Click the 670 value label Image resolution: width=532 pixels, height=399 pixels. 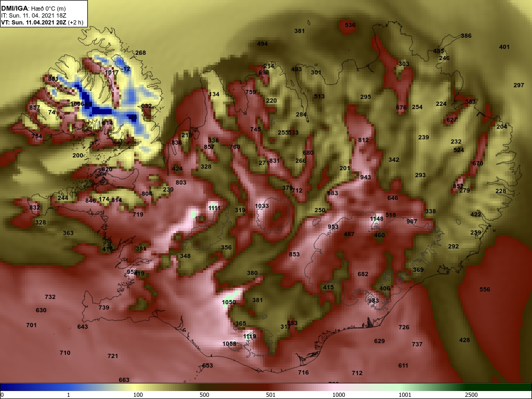[478, 163]
